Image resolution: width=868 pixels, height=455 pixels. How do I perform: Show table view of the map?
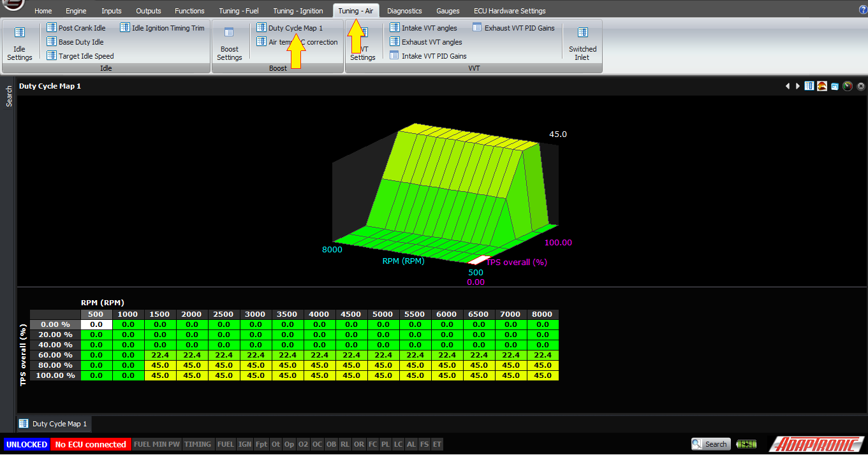809,86
